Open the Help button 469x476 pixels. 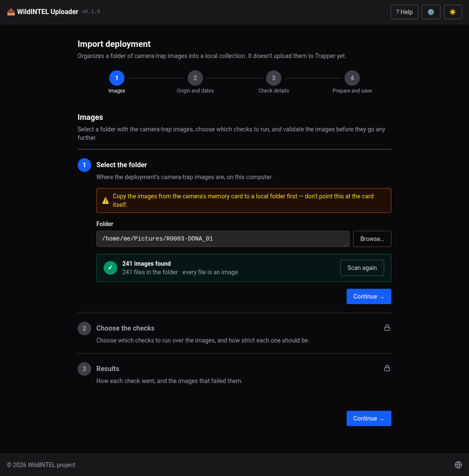click(x=404, y=12)
